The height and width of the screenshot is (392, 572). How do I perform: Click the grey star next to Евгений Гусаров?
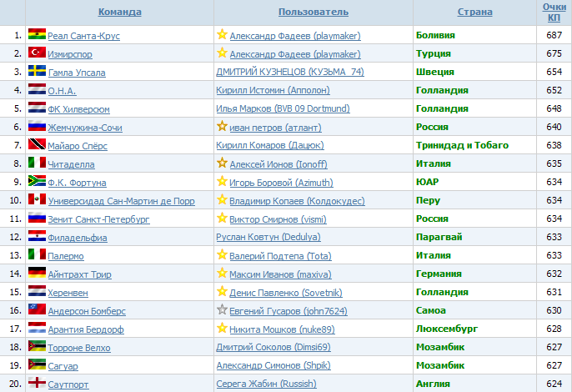point(222,310)
